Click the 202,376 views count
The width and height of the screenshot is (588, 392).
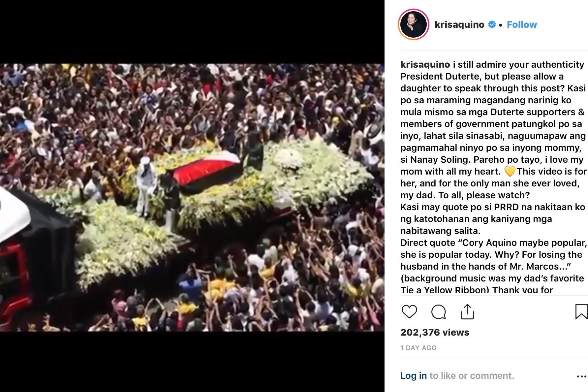tap(435, 332)
